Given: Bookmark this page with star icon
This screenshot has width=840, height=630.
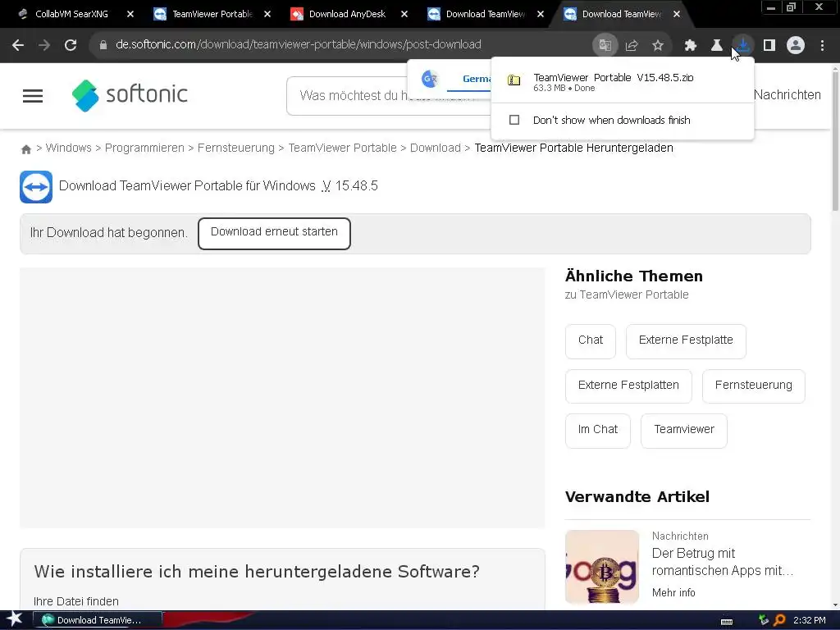Looking at the screenshot, I should [658, 45].
